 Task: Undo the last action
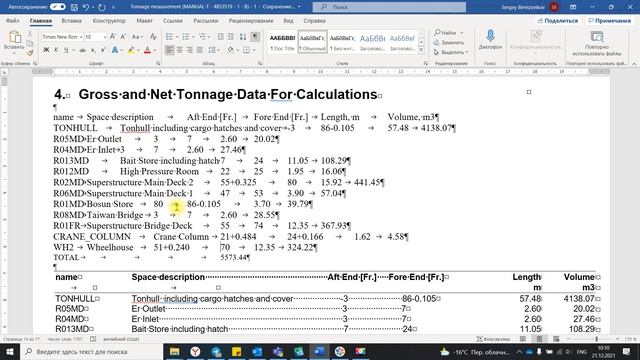(86, 7)
